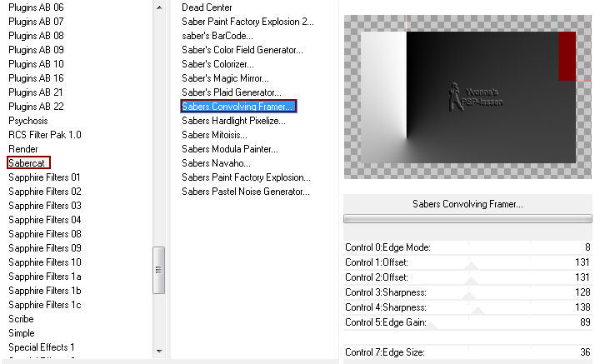This screenshot has height=364, width=595.
Task: Choose the Psychosis filter category
Action: pos(28,121)
